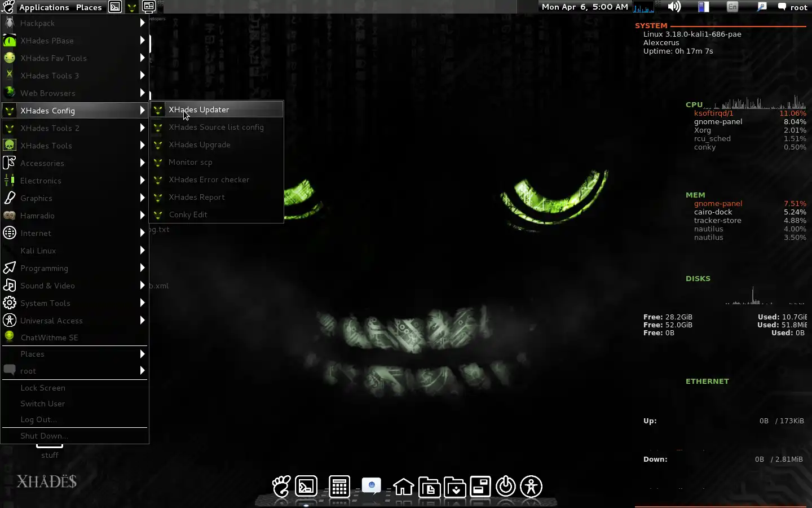Open the XHades Tools category with skull icon
812x508 pixels.
click(x=74, y=146)
